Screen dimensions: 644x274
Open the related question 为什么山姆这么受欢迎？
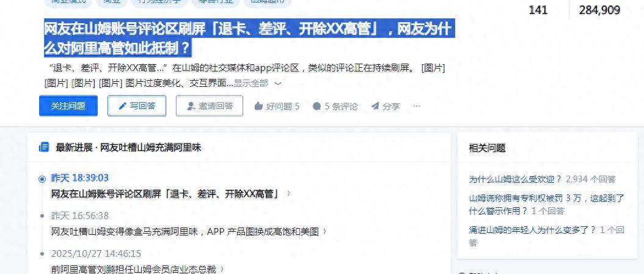point(516,179)
